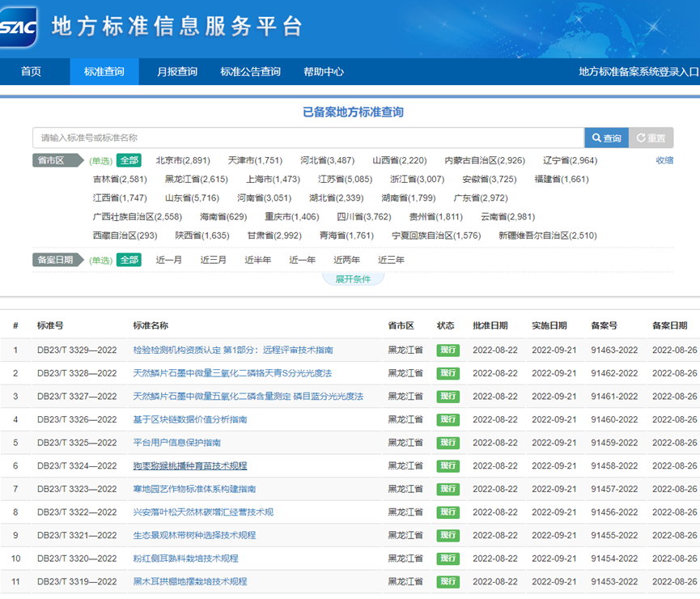Click 现行 status badge in row 1
Image resolution: width=700 pixels, height=599 pixels.
tap(448, 350)
